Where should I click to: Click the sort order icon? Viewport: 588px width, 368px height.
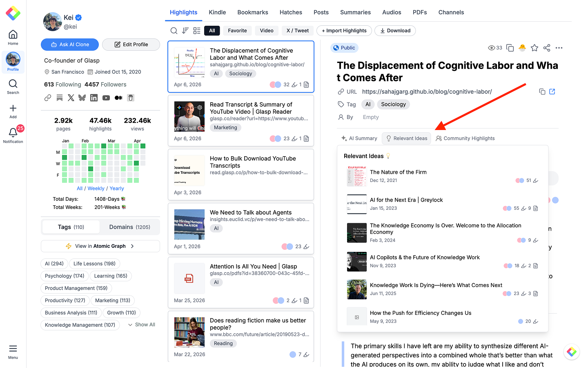pos(185,31)
